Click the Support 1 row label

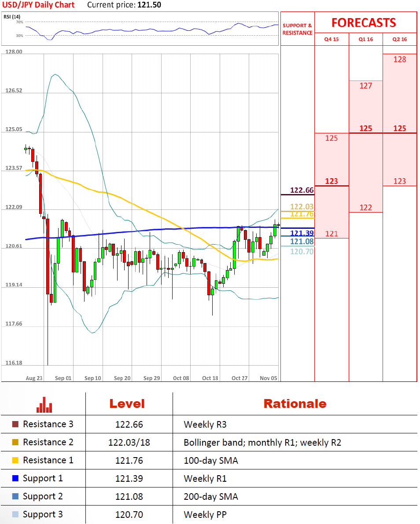(x=43, y=478)
